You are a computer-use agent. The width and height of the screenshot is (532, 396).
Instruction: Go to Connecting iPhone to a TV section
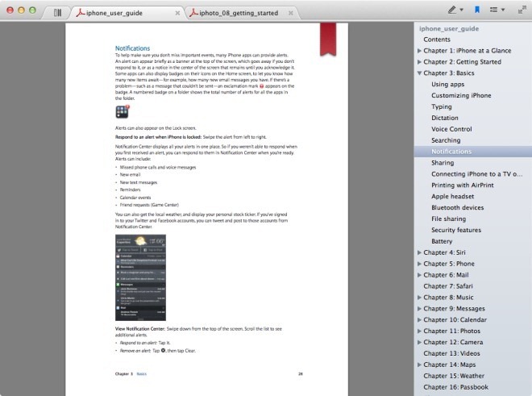coord(476,174)
